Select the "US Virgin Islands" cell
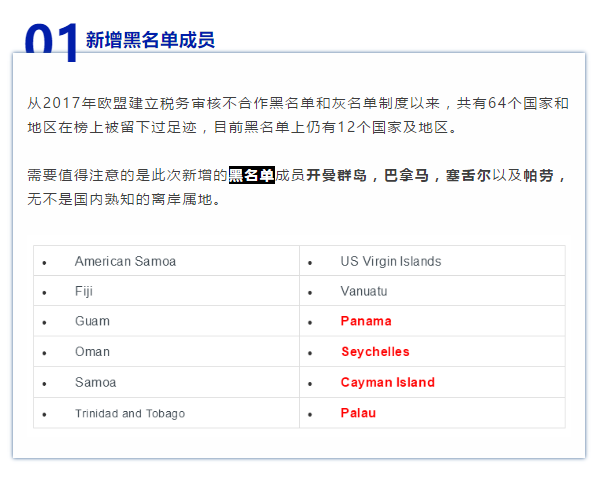This screenshot has height=489, width=603. click(390, 261)
